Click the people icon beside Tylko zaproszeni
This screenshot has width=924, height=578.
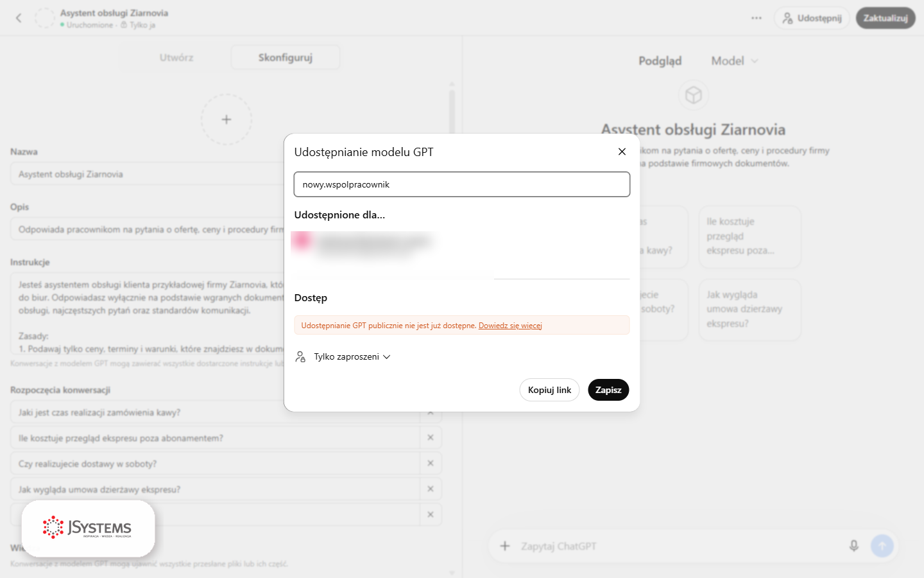tap(300, 356)
